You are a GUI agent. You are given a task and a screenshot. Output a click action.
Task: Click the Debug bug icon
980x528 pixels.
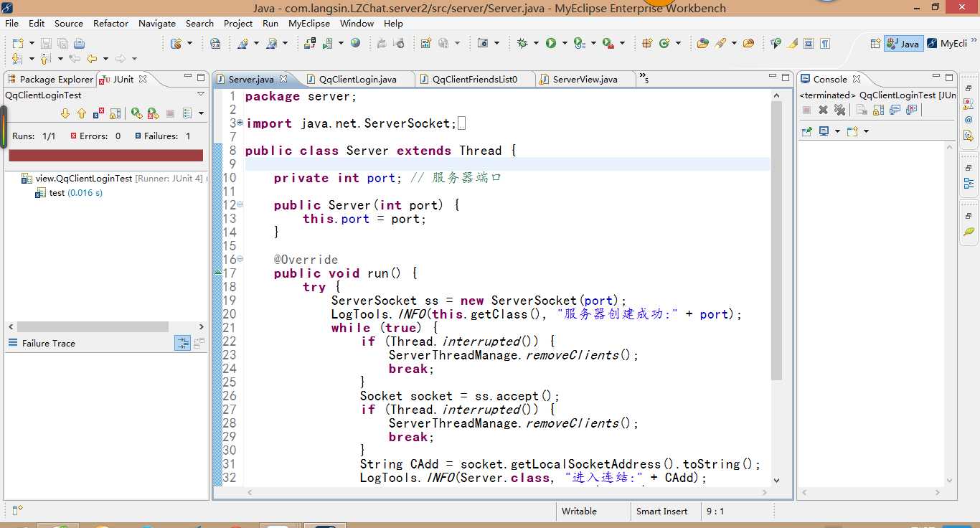(522, 44)
